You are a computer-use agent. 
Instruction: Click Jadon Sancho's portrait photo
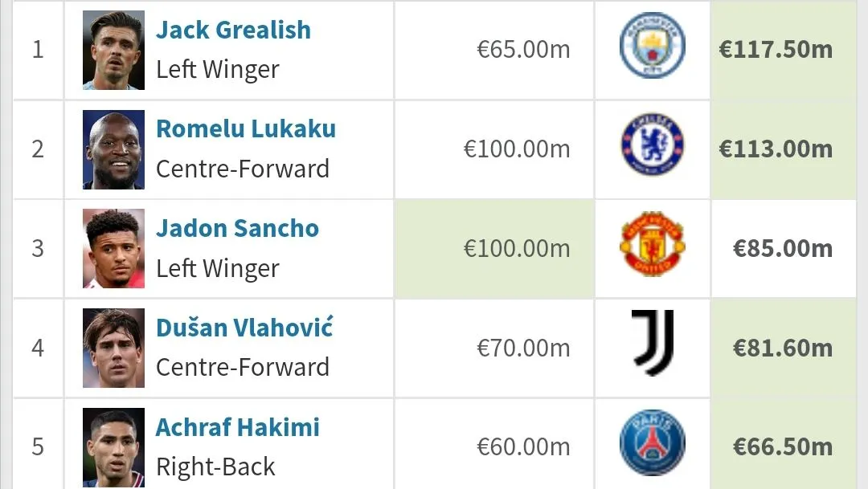pyautogui.click(x=113, y=248)
